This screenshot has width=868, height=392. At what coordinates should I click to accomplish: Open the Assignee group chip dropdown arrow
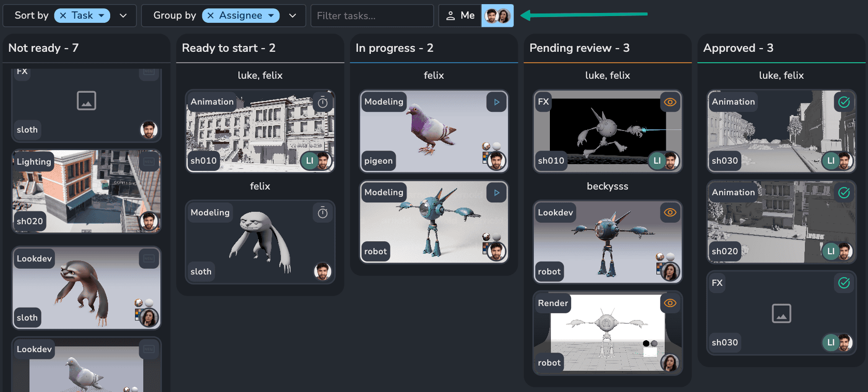tap(271, 16)
